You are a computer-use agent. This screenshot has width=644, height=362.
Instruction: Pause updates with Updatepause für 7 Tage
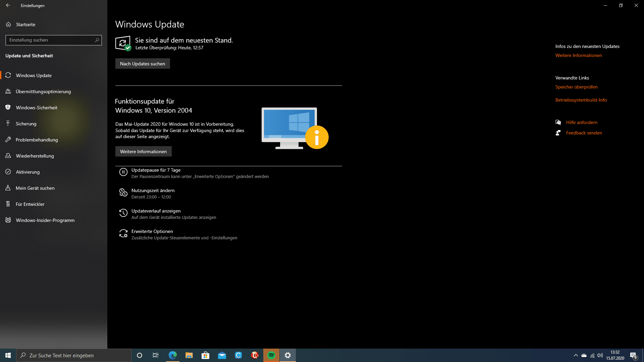tap(194, 173)
